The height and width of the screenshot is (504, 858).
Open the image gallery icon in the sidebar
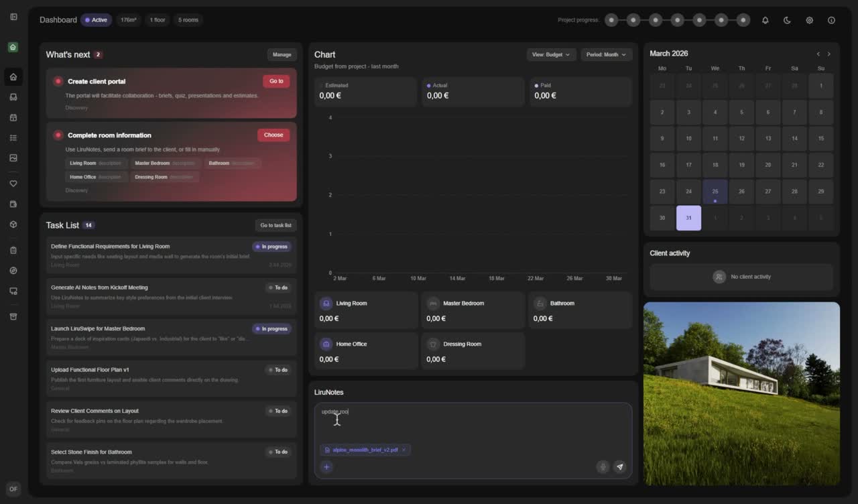(13, 158)
